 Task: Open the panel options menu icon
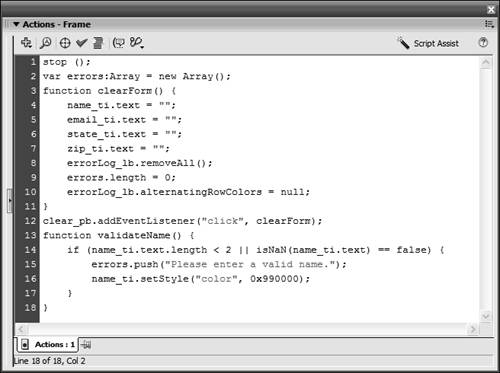[489, 24]
